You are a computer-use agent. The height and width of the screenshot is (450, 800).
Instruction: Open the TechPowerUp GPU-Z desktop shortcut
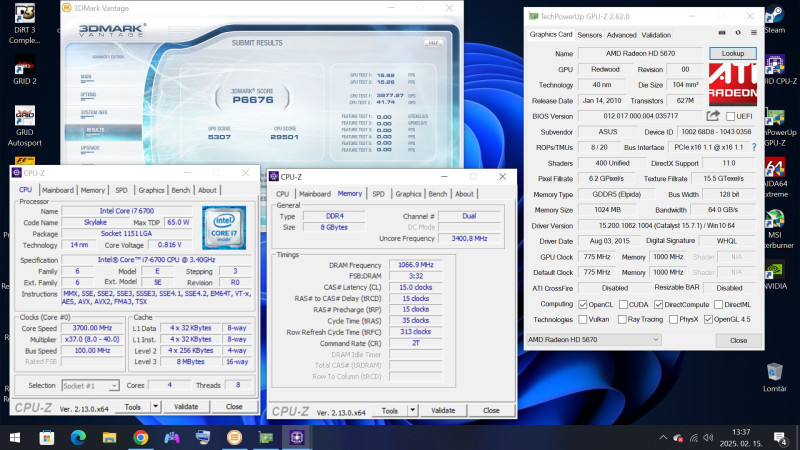[x=775, y=128]
